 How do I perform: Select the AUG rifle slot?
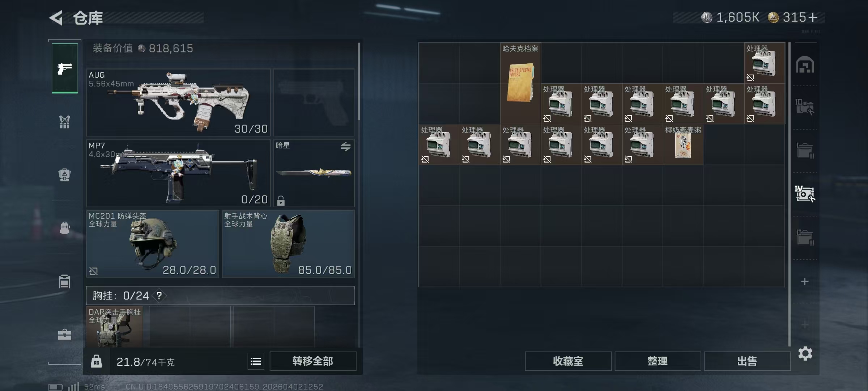179,102
